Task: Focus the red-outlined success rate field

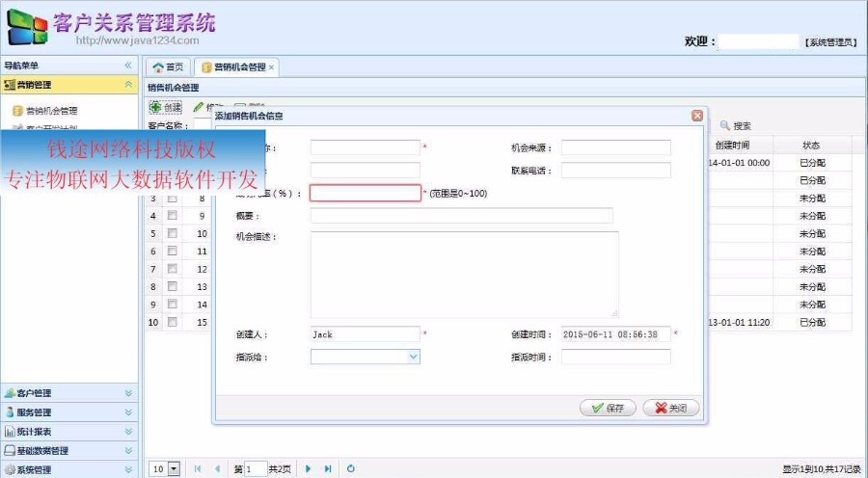Action: 366,193
